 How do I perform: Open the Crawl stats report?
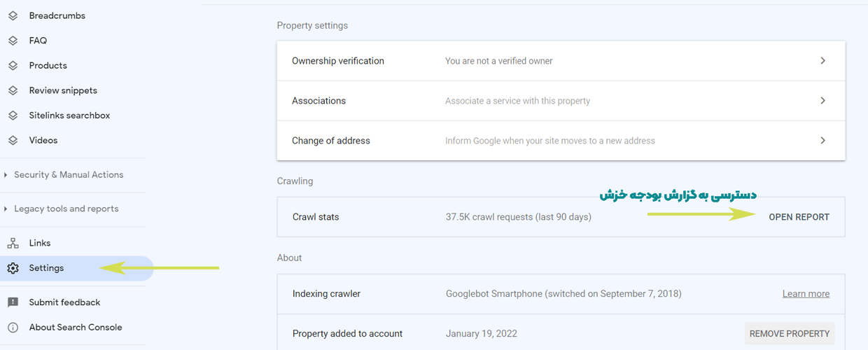(799, 217)
